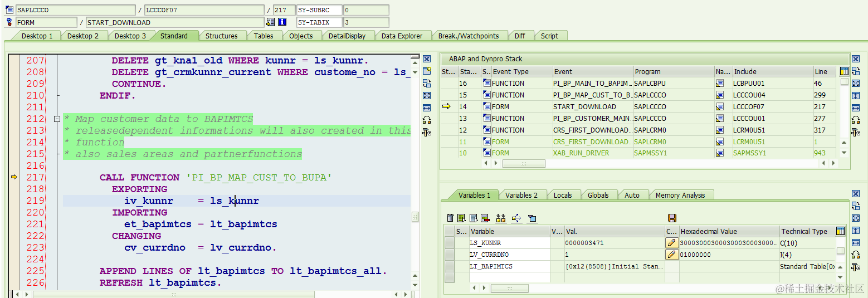Click the SY-SUBRC variable name field
868x298 pixels.
(x=319, y=10)
